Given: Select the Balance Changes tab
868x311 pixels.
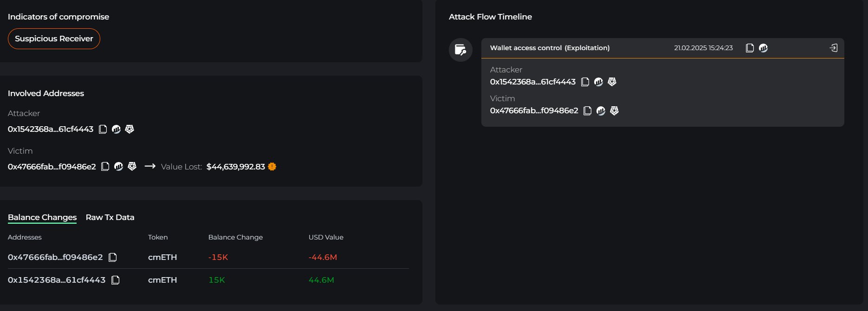Looking at the screenshot, I should [x=42, y=217].
